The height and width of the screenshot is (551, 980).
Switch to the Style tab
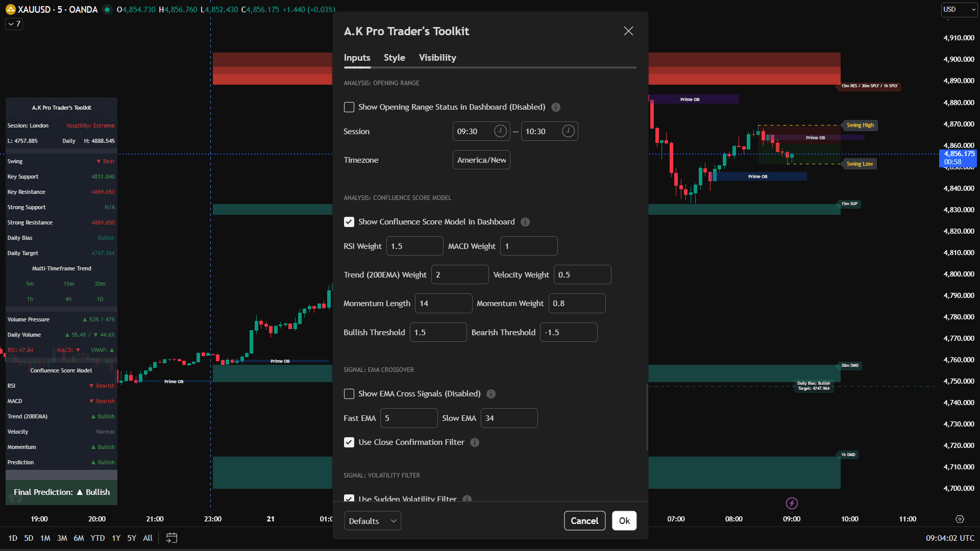[394, 58]
